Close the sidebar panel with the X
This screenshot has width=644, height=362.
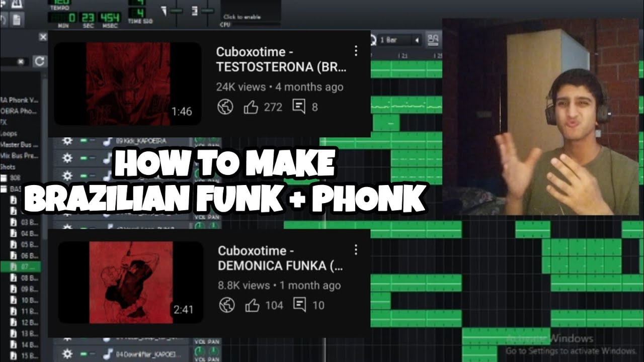(43, 37)
